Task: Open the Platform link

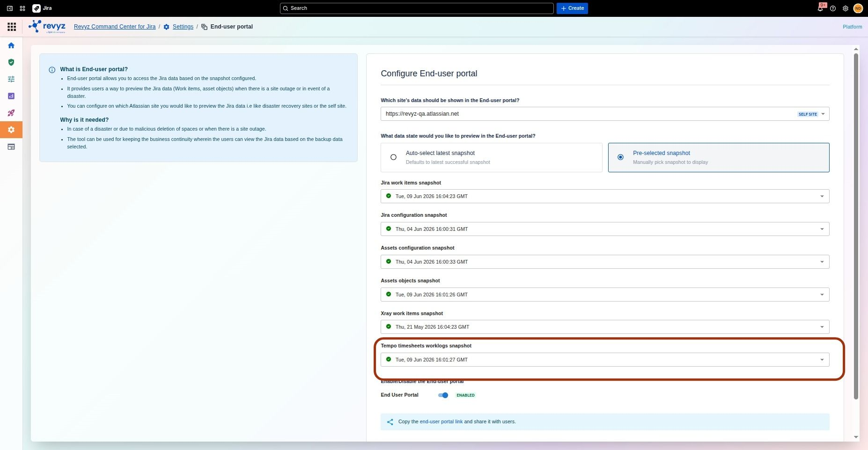Action: 852,27
